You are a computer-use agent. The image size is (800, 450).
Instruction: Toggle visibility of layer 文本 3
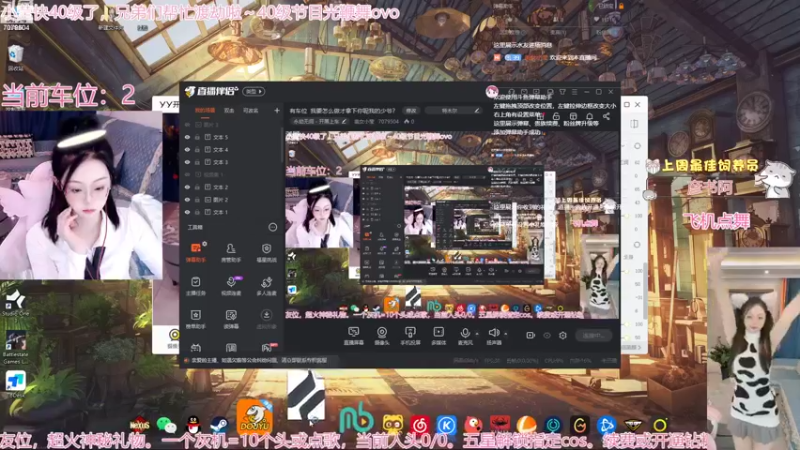point(187,162)
